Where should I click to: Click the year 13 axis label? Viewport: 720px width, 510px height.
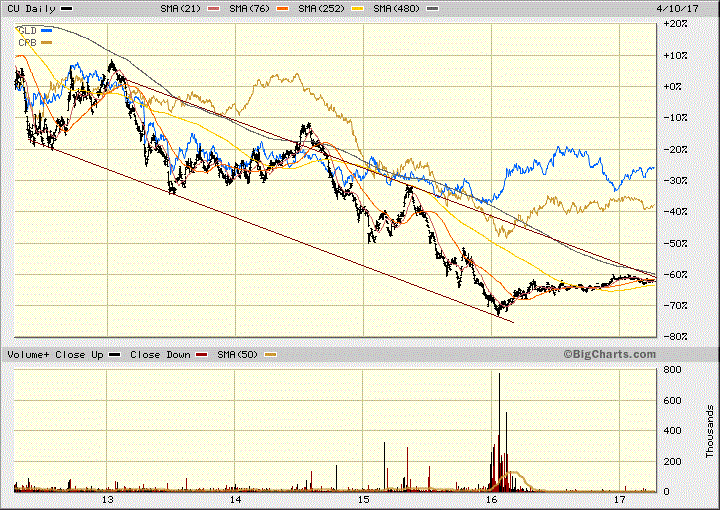point(107,500)
